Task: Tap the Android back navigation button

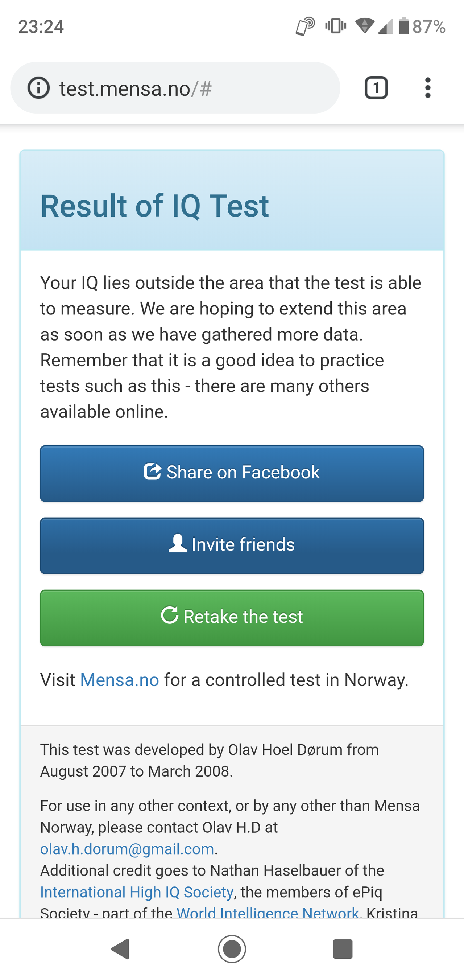Action: point(120,949)
